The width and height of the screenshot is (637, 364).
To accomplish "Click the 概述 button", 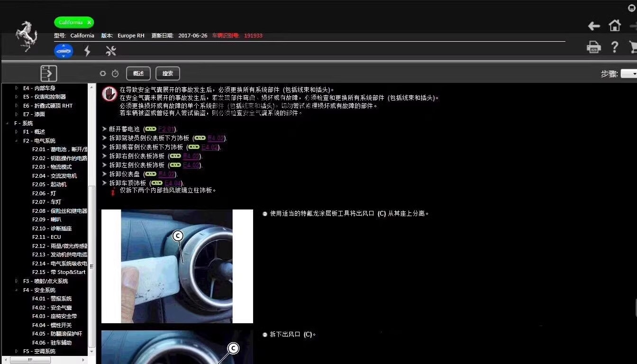I will coord(138,73).
